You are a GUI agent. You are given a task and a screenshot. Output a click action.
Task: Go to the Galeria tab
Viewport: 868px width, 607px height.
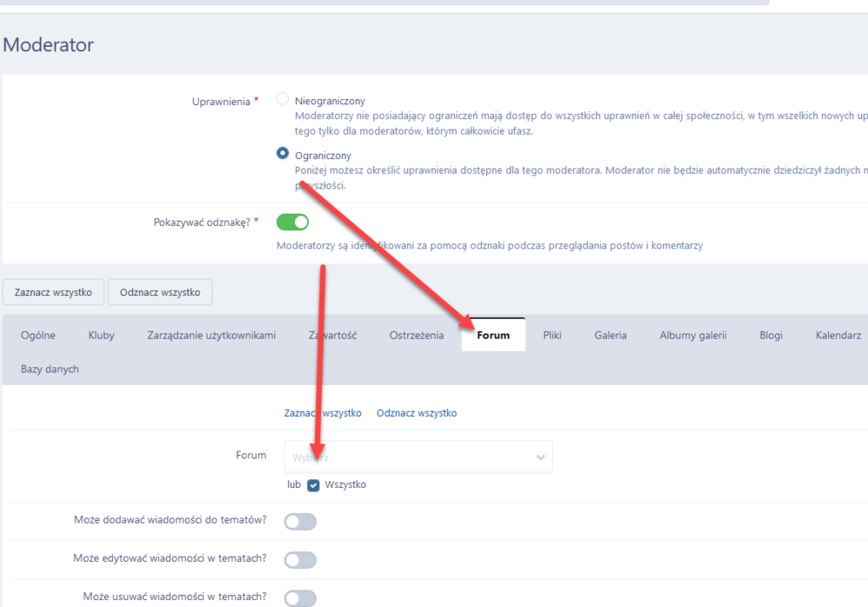[x=610, y=335]
